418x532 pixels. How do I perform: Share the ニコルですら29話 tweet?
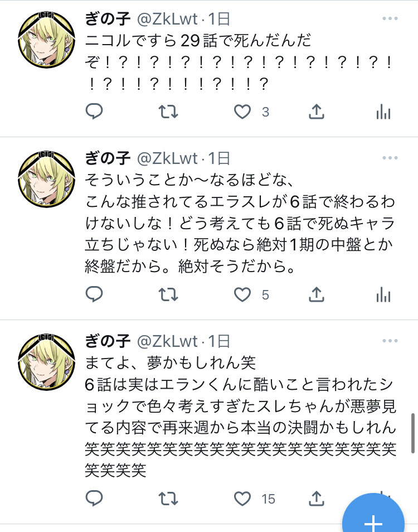[317, 112]
